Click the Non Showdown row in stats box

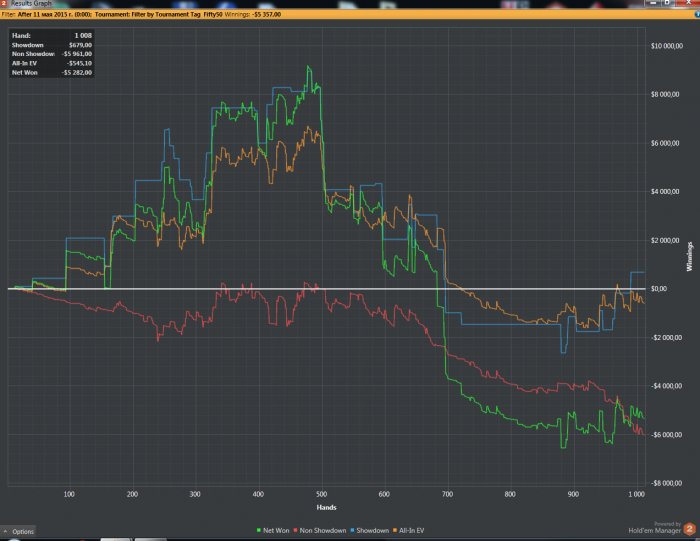tap(48, 54)
